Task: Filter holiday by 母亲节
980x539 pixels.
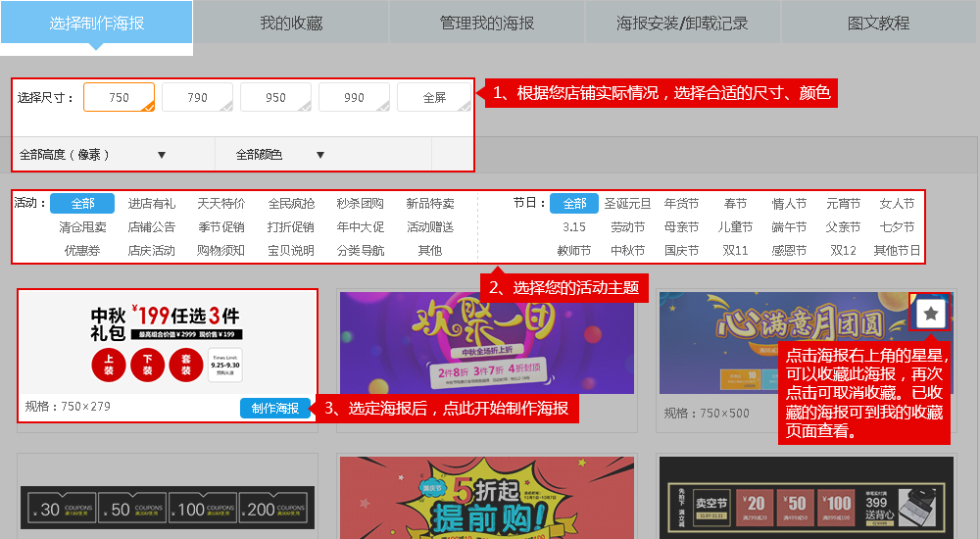Action: coord(681,227)
